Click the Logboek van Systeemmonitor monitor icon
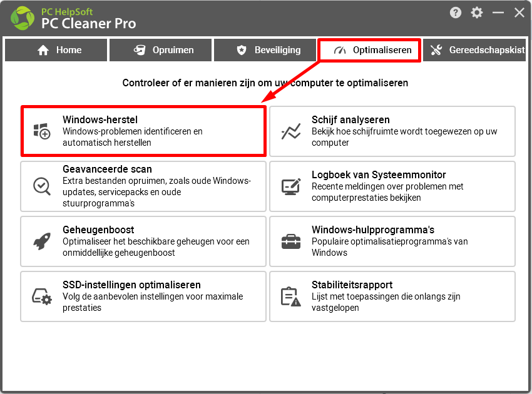 coord(291,186)
